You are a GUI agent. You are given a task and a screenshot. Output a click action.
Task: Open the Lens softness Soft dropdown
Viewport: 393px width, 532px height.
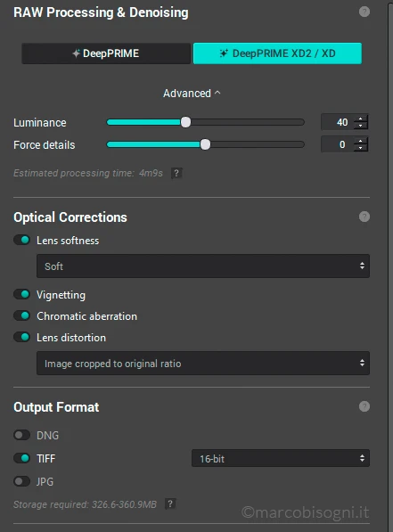tap(203, 266)
